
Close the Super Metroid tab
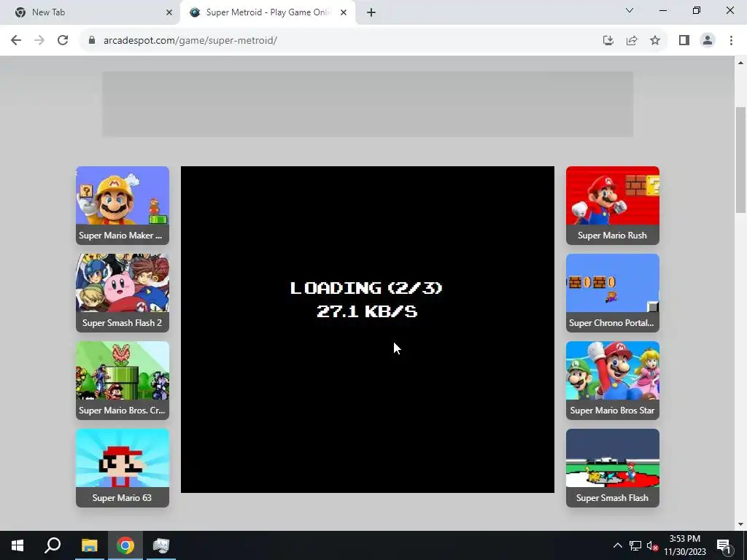pyautogui.click(x=344, y=13)
